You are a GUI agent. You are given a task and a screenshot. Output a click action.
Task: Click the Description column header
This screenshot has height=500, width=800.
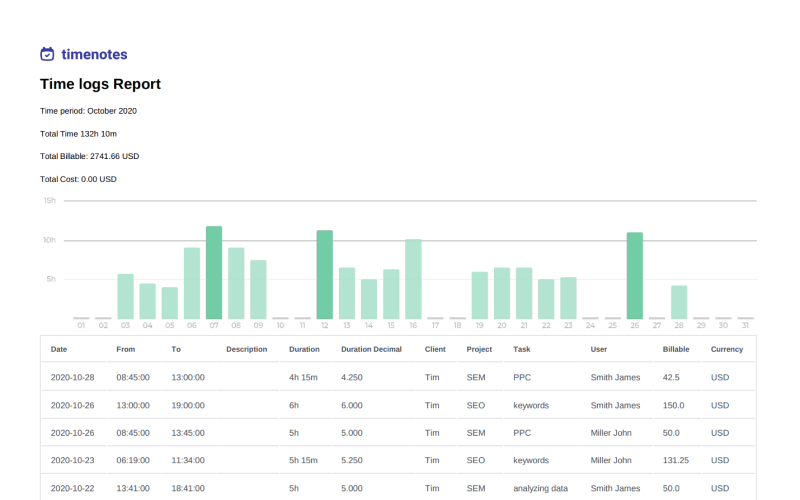point(247,349)
